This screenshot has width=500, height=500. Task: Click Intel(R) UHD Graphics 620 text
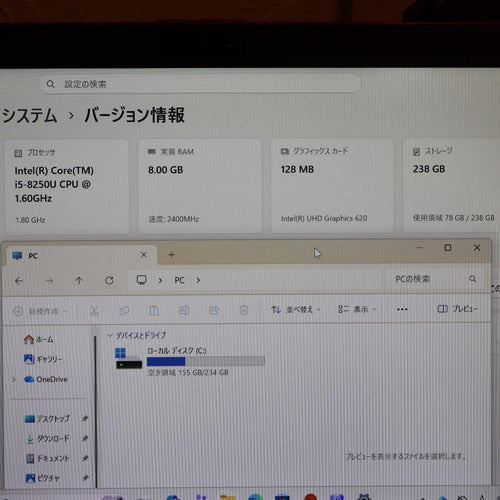(324, 218)
